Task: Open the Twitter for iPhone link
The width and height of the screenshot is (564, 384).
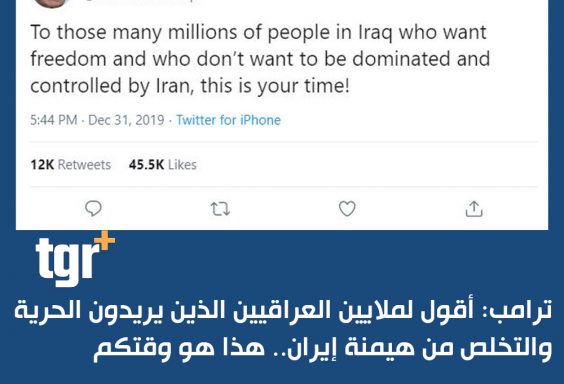Action: 228,120
